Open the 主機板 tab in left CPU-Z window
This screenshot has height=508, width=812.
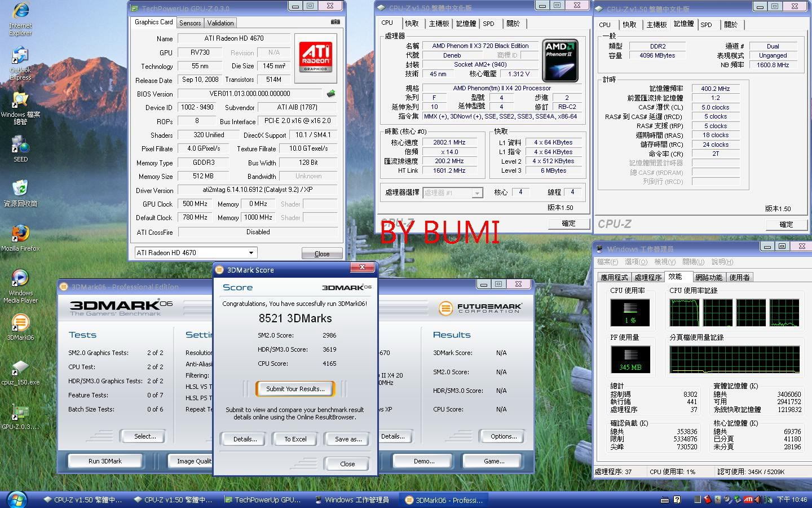[439, 24]
